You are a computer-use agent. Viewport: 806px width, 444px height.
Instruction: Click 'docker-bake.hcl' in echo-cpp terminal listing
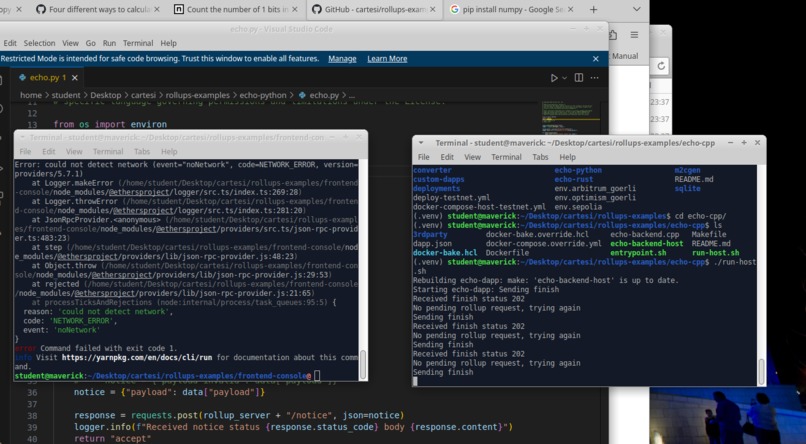[x=445, y=253]
